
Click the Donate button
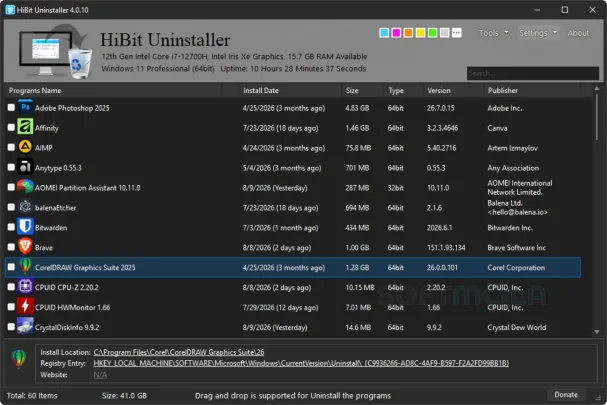566,395
